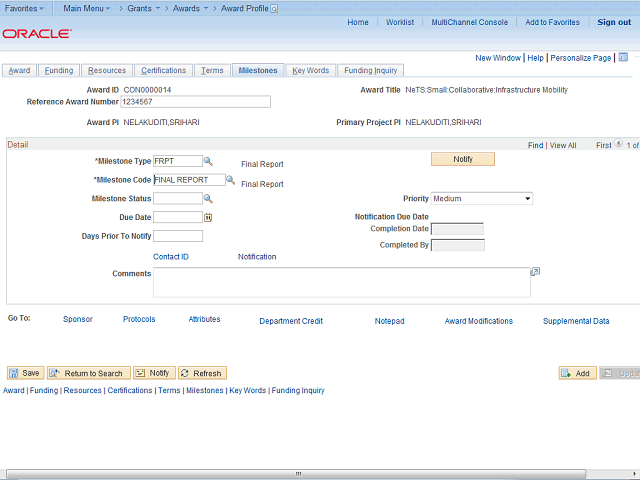Open the Notification link

pos(257,257)
